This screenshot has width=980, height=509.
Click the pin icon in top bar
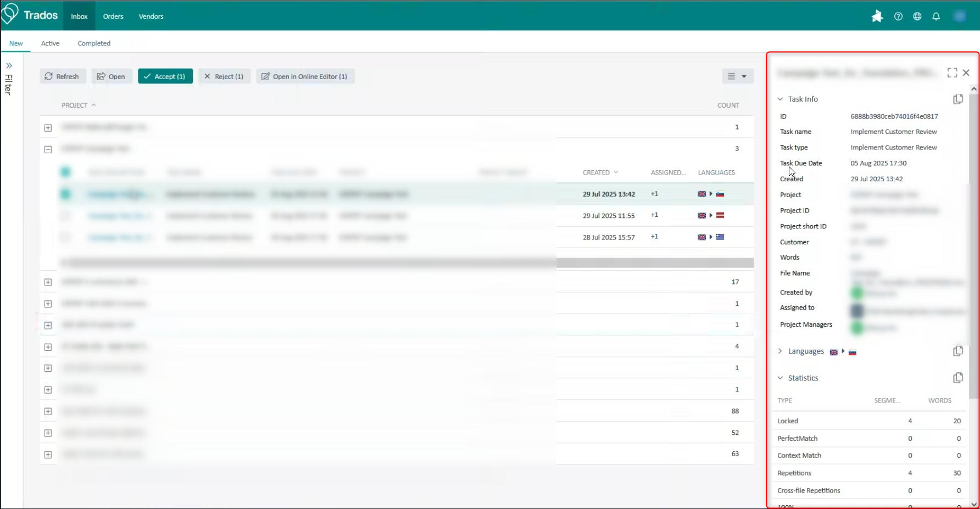pos(877,16)
